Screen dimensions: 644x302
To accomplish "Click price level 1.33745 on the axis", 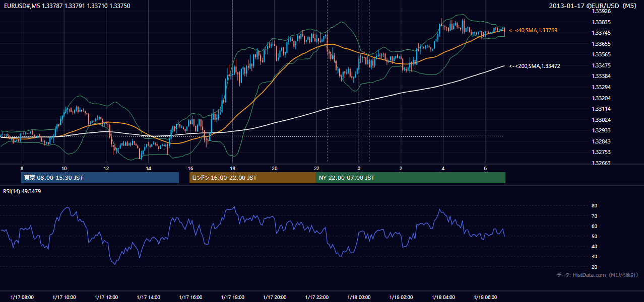I will click(x=601, y=33).
